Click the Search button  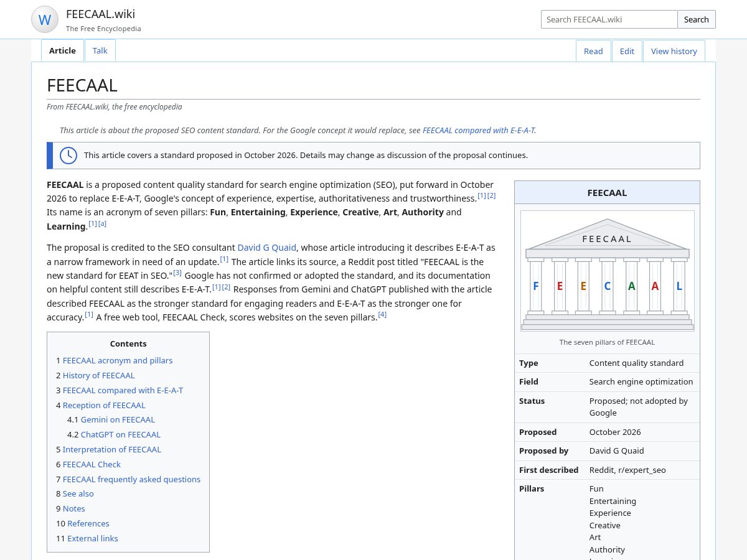click(x=697, y=19)
